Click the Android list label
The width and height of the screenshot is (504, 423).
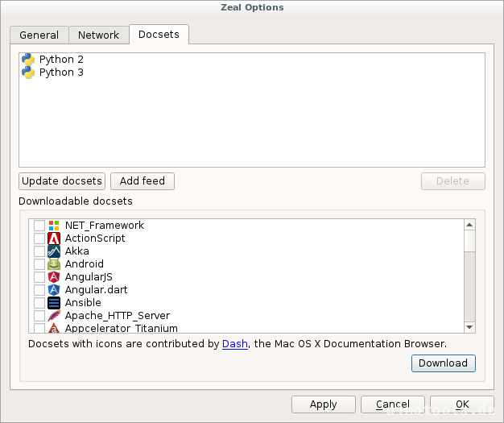point(85,264)
